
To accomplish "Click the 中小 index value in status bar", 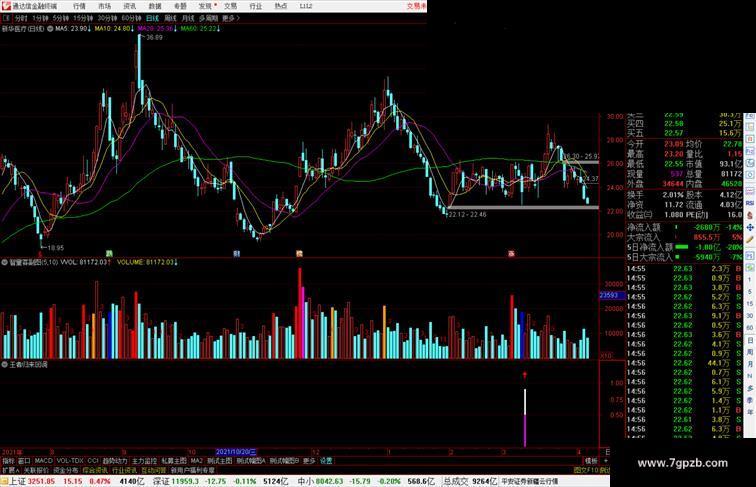I will [x=329, y=481].
